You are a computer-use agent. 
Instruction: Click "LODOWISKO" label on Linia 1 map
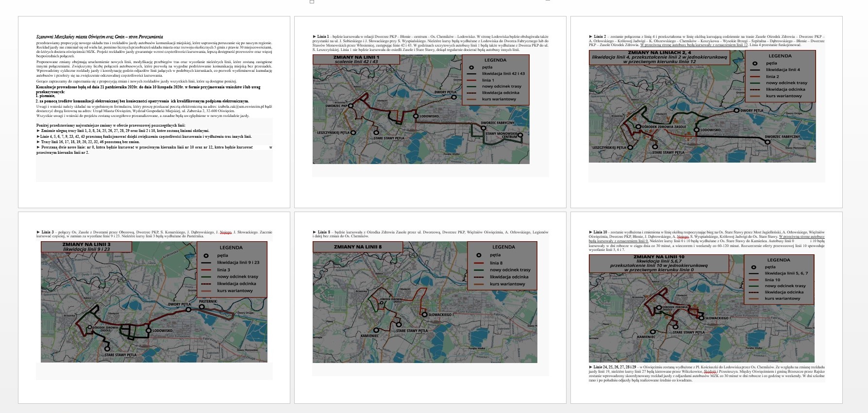(x=429, y=116)
